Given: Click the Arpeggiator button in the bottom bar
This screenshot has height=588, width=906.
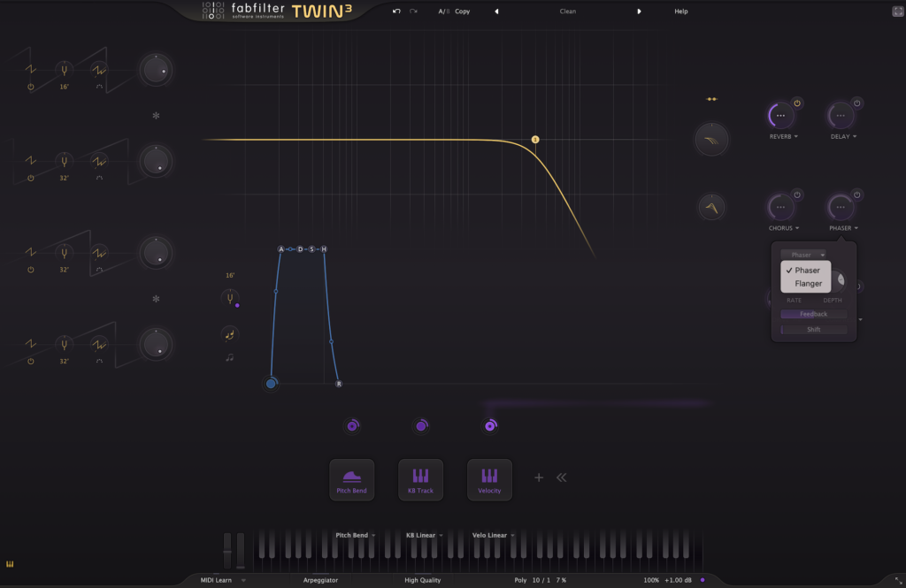Looking at the screenshot, I should click(x=320, y=580).
